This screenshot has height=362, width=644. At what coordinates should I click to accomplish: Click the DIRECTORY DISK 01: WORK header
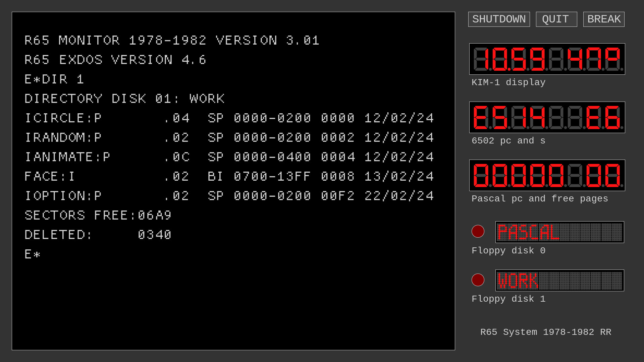124,99
